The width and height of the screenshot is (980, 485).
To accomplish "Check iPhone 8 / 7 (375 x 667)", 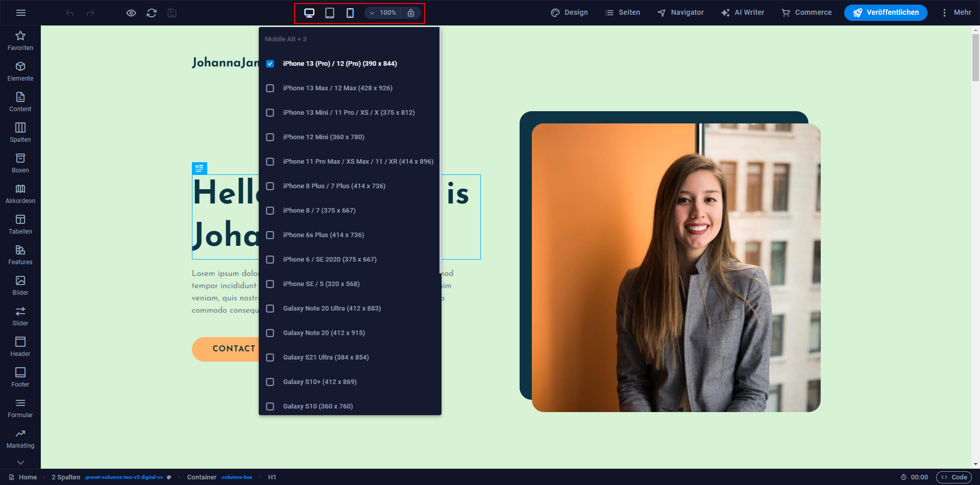I will point(270,211).
